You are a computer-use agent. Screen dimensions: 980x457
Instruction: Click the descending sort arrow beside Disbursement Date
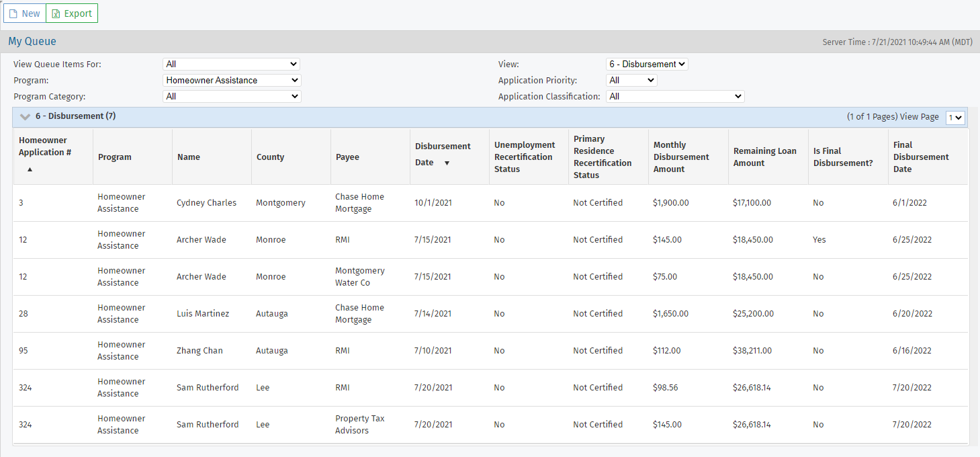pyautogui.click(x=447, y=163)
